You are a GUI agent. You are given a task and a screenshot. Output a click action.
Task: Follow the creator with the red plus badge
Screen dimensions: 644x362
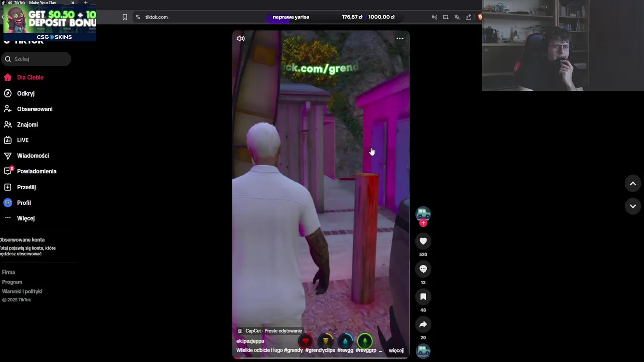423,223
